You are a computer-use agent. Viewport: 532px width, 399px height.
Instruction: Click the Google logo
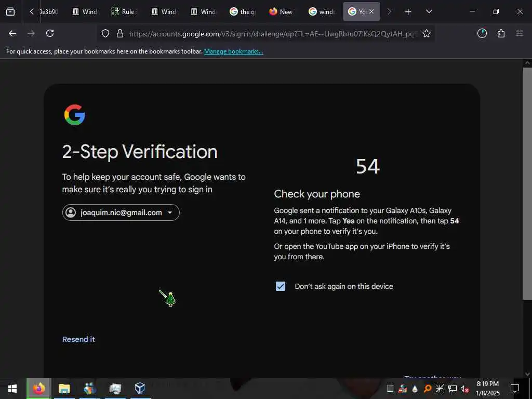click(75, 115)
